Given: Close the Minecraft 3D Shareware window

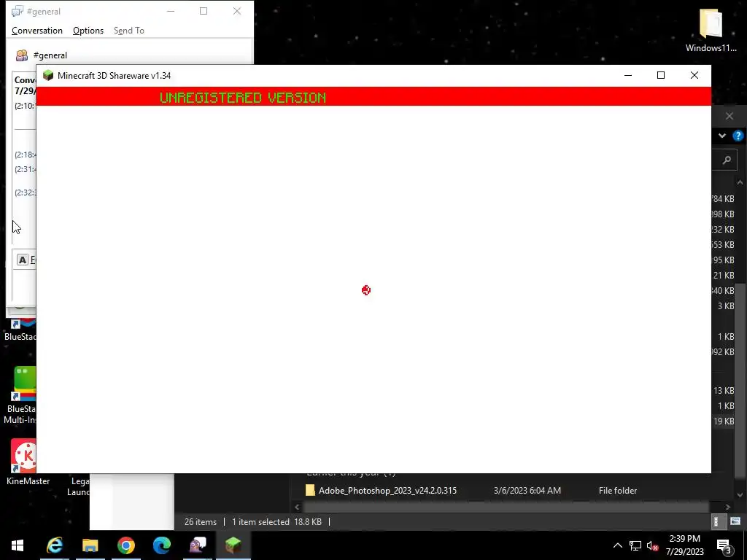Looking at the screenshot, I should 694,75.
